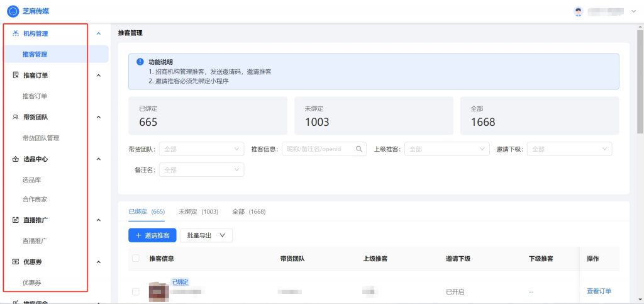
Task: Click the 已开启 cell in first row
Action: pyautogui.click(x=455, y=292)
